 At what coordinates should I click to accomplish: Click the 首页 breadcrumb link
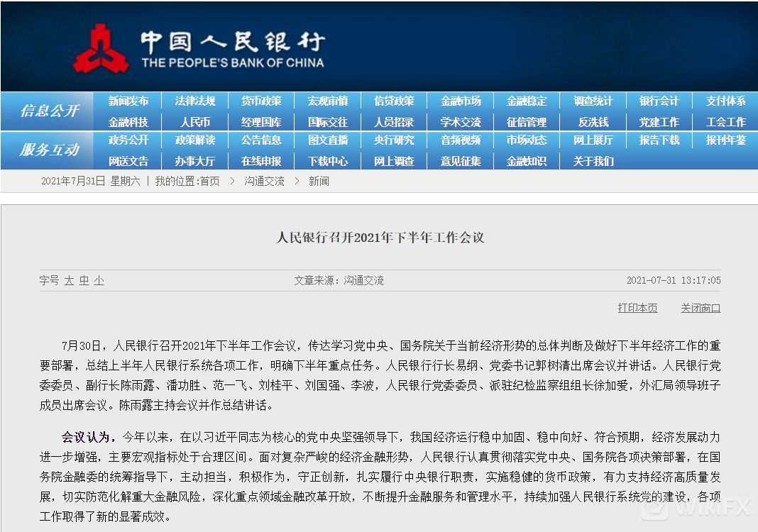point(209,182)
